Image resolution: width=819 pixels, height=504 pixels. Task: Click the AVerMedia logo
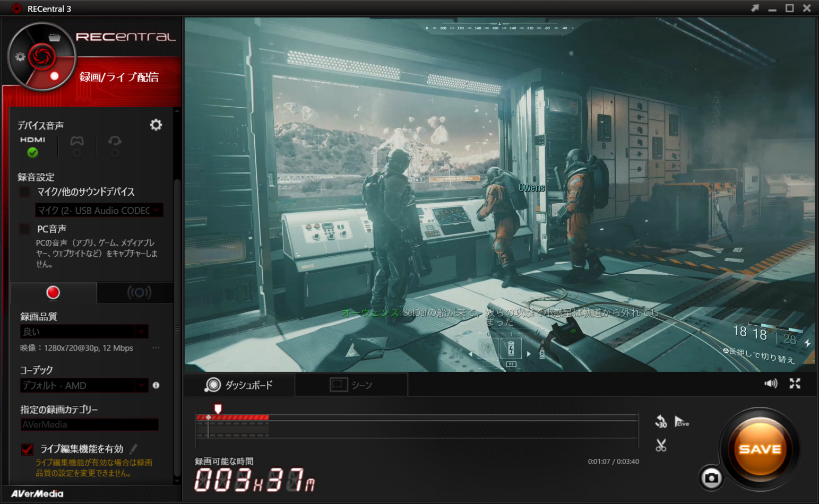(37, 493)
